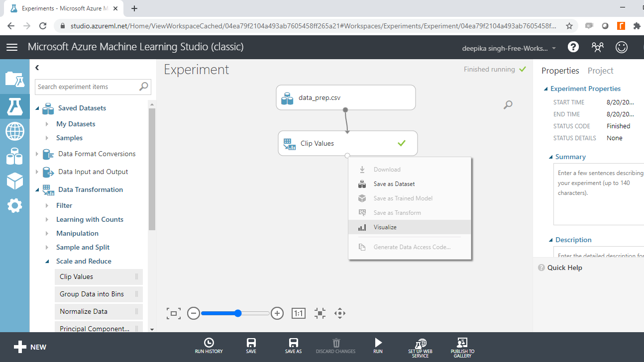Click the canvas search magnifier icon

(x=508, y=104)
